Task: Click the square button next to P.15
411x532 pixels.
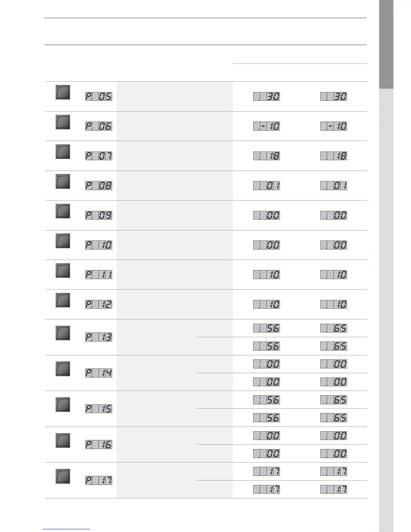Action: [63, 404]
